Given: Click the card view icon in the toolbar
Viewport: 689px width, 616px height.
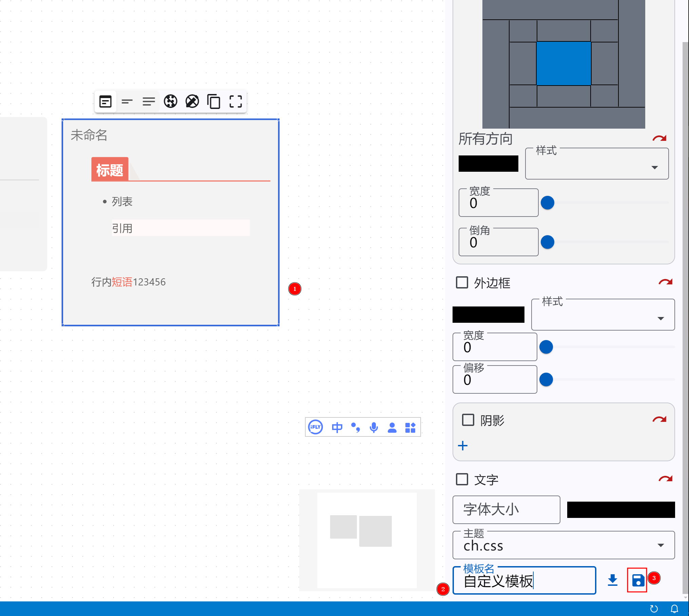Looking at the screenshot, I should [x=105, y=101].
